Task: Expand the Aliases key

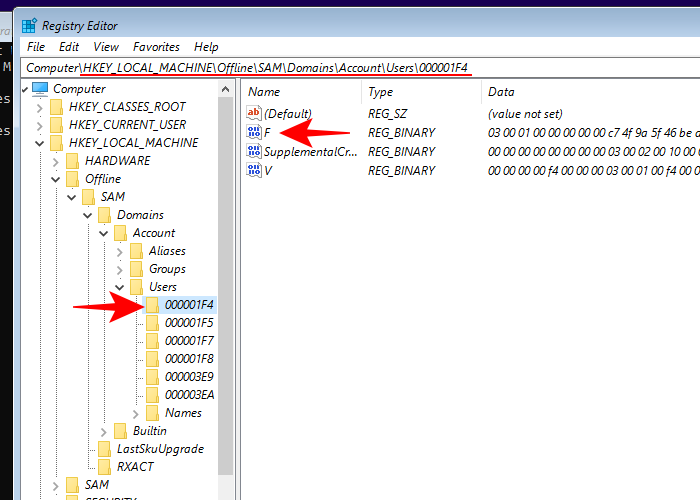Action: click(120, 251)
